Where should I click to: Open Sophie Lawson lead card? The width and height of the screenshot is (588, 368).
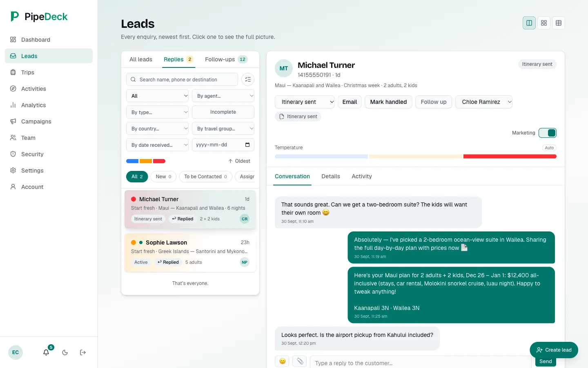tap(190, 252)
